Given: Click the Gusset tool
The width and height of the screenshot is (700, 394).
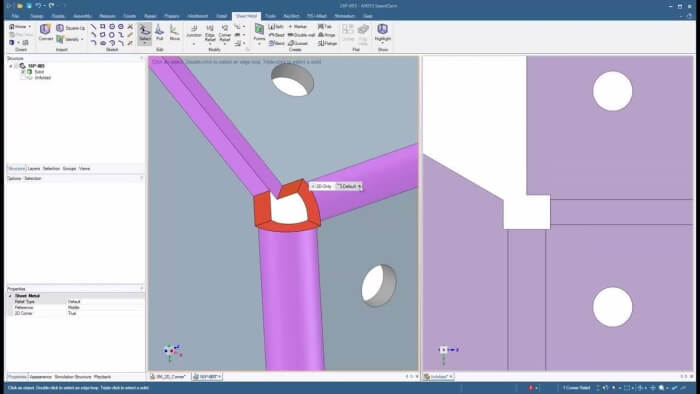Looking at the screenshot, I should [298, 43].
